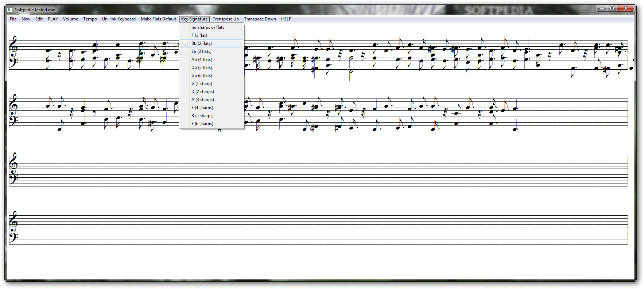Click bass clef of first staff
The height and width of the screenshot is (289, 644).
pyautogui.click(x=14, y=62)
